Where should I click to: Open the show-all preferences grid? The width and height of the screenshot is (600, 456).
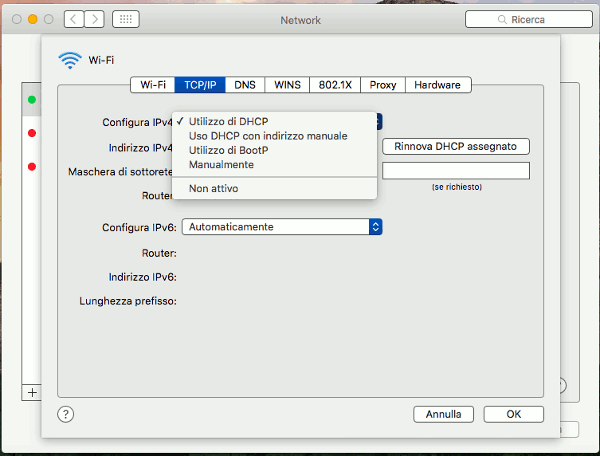coord(126,19)
